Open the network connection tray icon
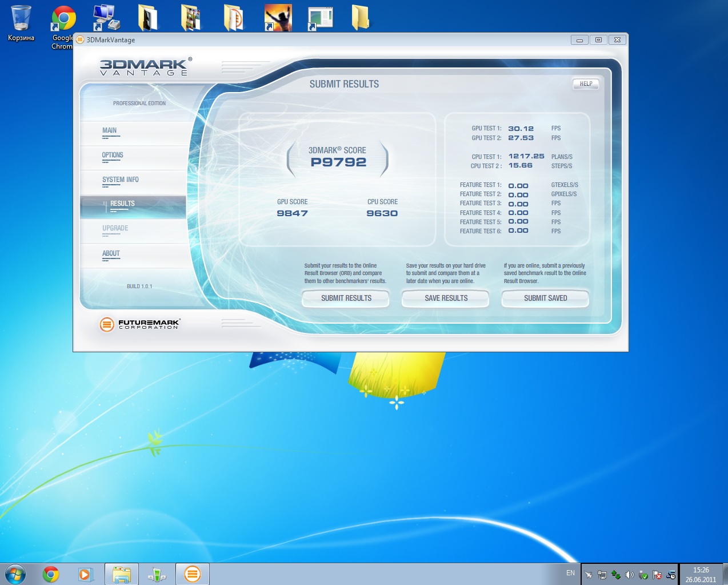728x585 pixels. [x=602, y=575]
